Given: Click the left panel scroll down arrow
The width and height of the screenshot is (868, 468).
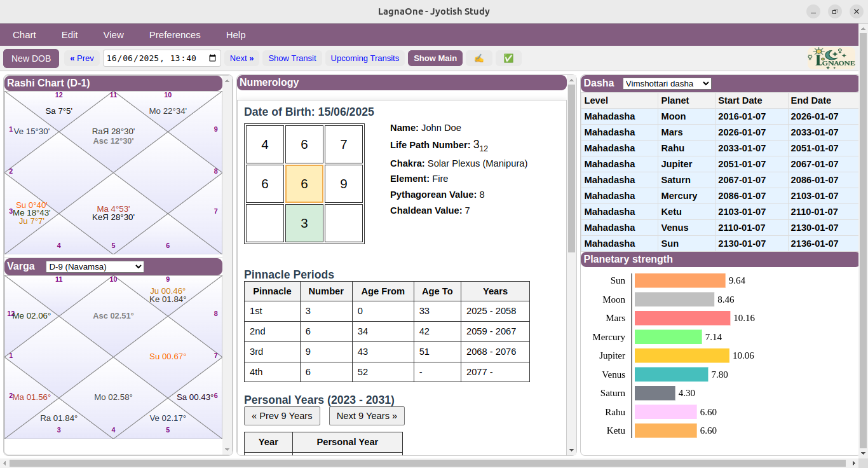Looking at the screenshot, I should (x=227, y=450).
